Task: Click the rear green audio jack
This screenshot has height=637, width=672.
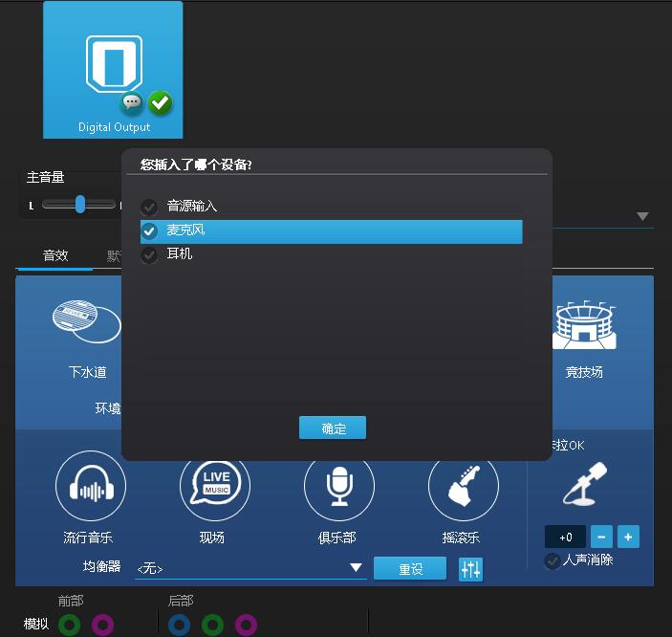Action: [x=212, y=625]
